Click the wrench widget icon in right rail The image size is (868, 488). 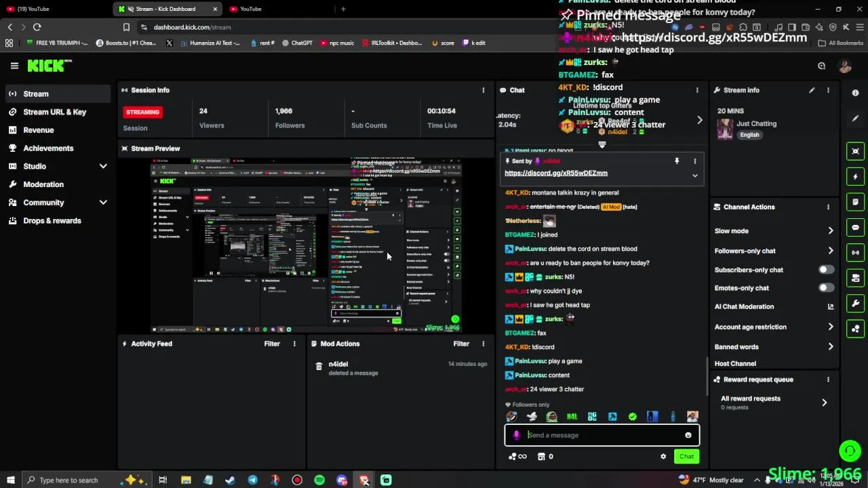(856, 303)
